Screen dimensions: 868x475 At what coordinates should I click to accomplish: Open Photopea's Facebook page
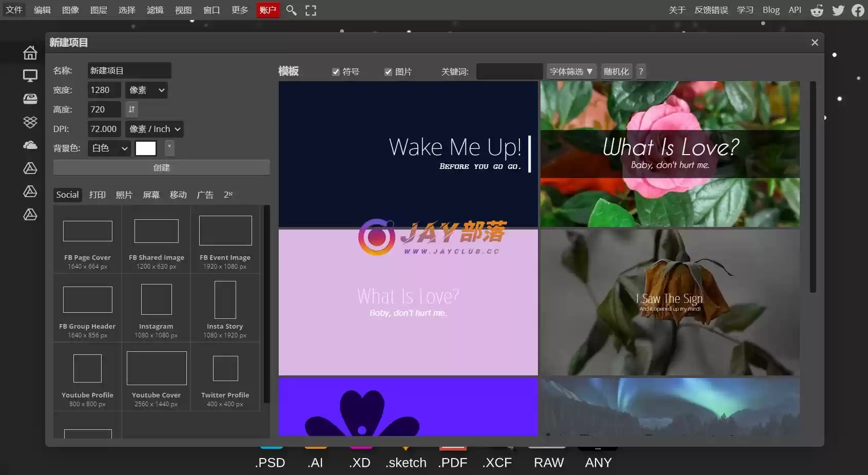click(858, 10)
